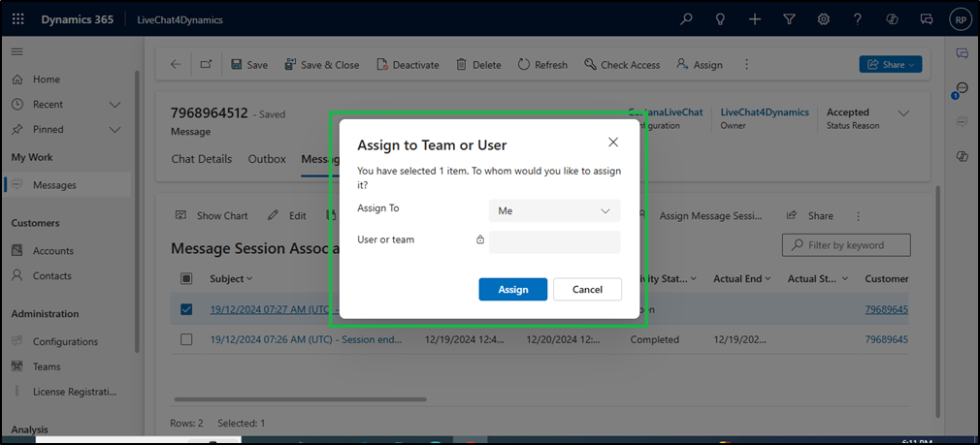
Task: Open the Assign To dropdown showing Me
Action: click(554, 210)
